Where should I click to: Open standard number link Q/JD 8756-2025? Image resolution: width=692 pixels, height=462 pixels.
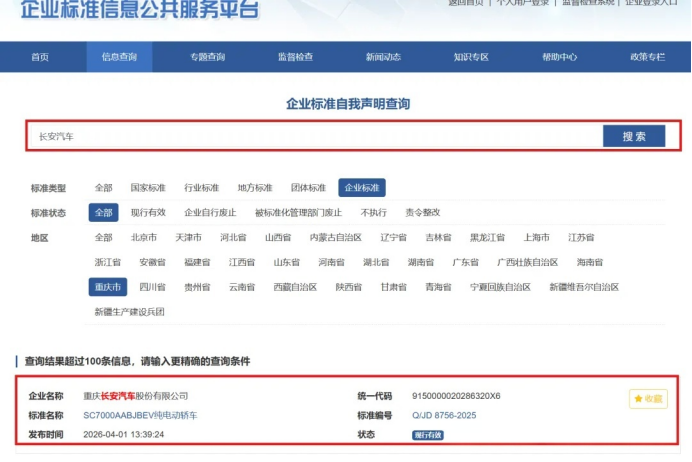tap(444, 415)
